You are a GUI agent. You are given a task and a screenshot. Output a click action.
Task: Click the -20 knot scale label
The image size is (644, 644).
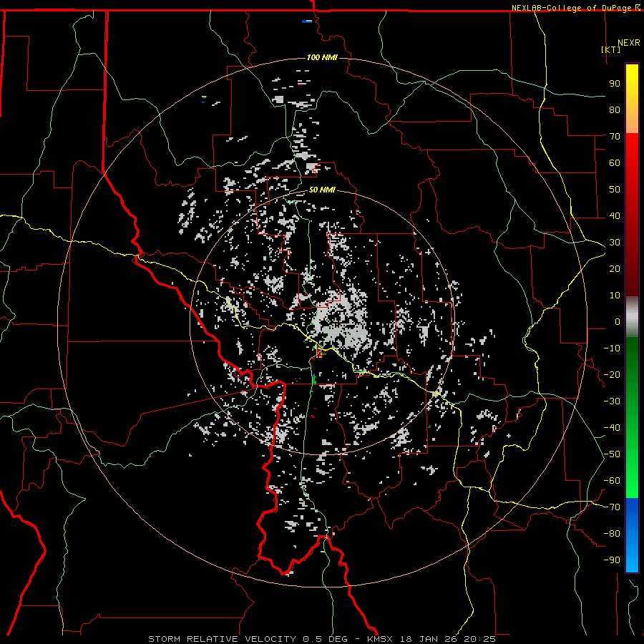pos(612,374)
